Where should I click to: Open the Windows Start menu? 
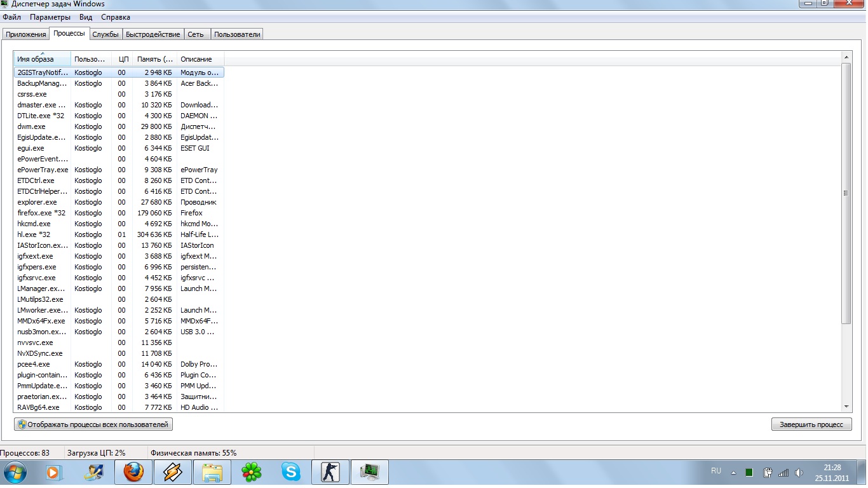click(15, 472)
